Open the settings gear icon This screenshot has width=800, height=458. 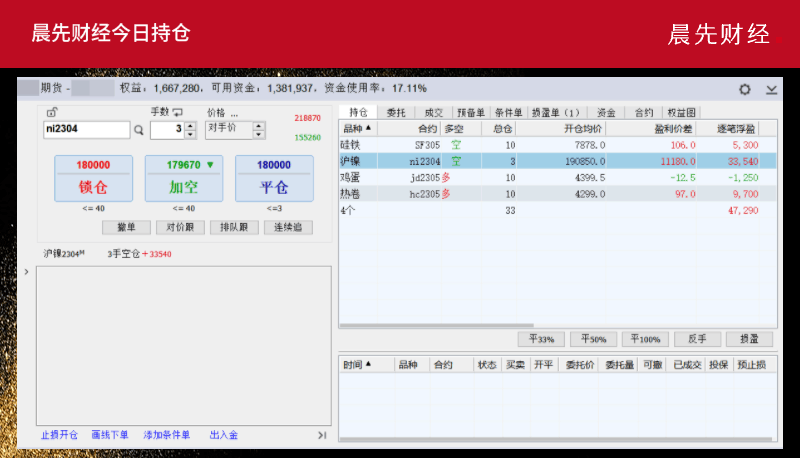(744, 89)
